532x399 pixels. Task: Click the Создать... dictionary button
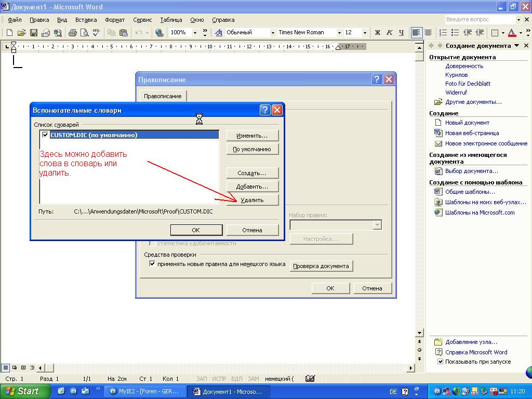[x=252, y=173]
